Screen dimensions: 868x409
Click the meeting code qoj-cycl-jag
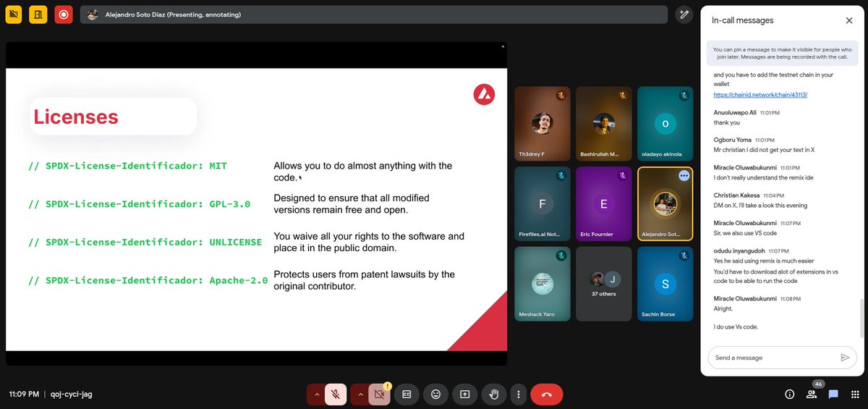pos(70,395)
